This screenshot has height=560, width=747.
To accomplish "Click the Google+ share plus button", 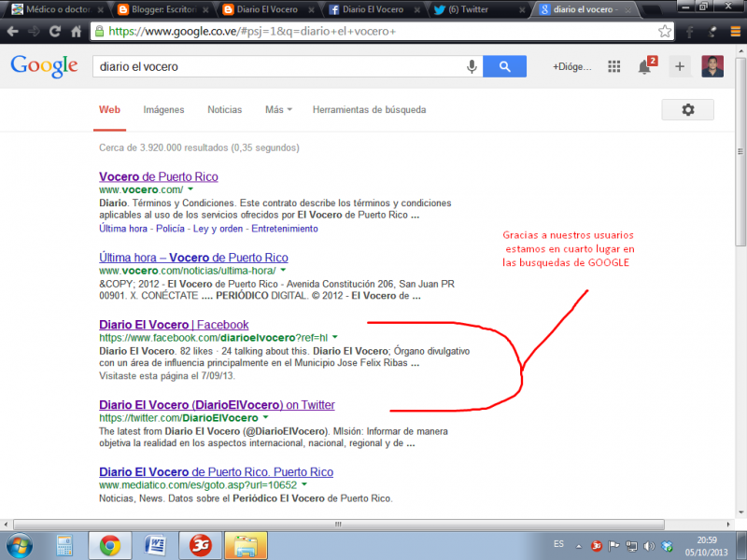I will coord(680,66).
